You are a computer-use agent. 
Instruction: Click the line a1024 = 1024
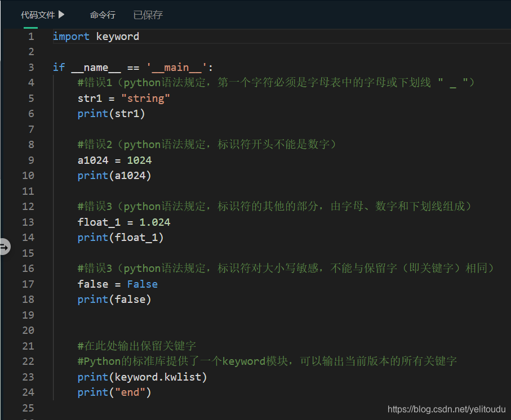114,160
